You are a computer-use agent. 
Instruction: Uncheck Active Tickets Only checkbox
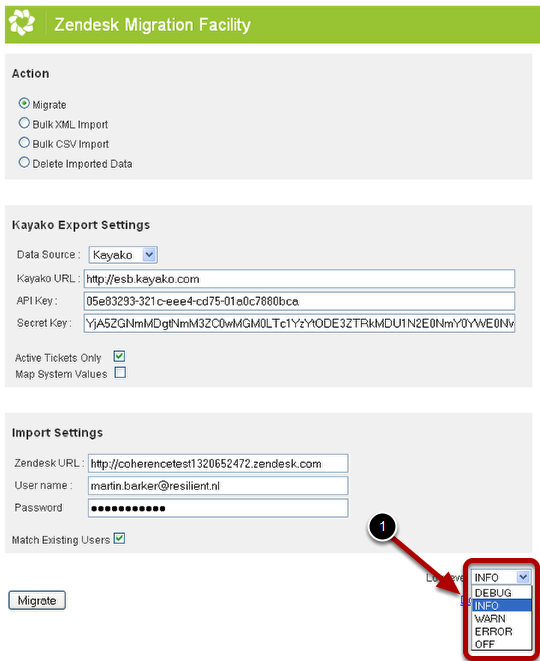[x=120, y=357]
